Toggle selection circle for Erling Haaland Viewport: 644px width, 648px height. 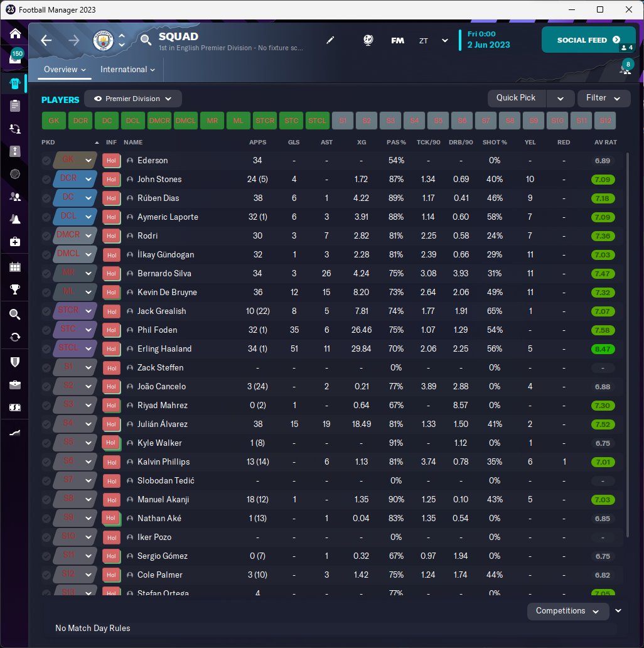[x=46, y=349]
